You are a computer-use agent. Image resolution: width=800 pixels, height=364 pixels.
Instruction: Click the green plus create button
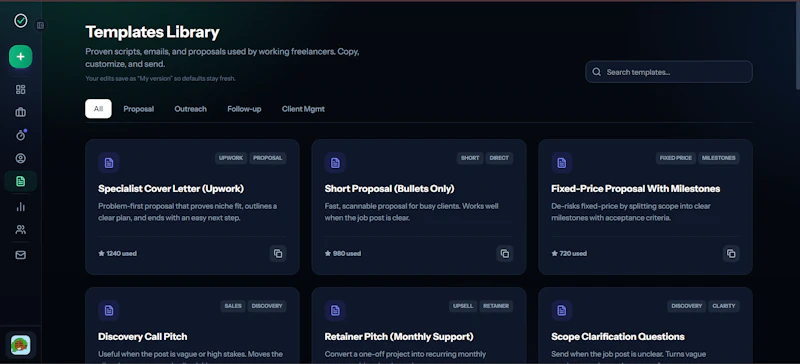[x=20, y=56]
